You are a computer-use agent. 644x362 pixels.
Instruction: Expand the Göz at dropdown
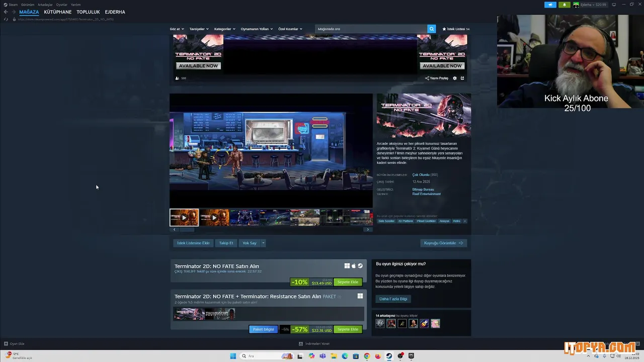pos(177,29)
